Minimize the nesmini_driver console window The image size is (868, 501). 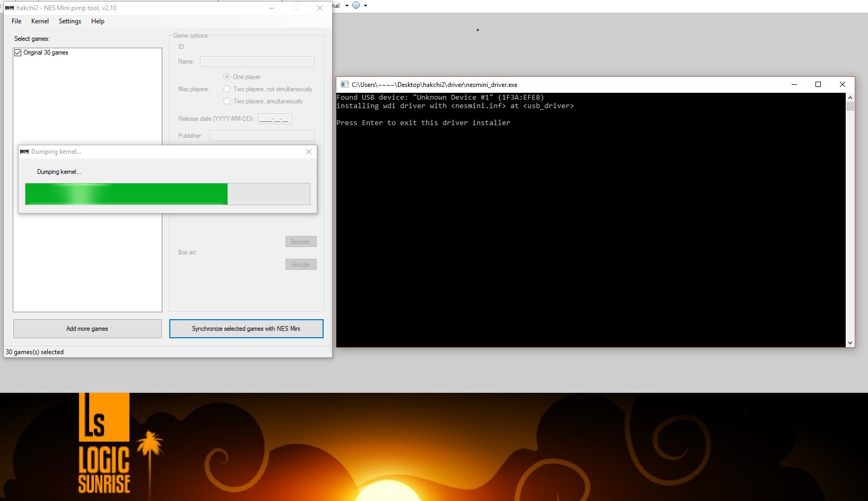(794, 84)
